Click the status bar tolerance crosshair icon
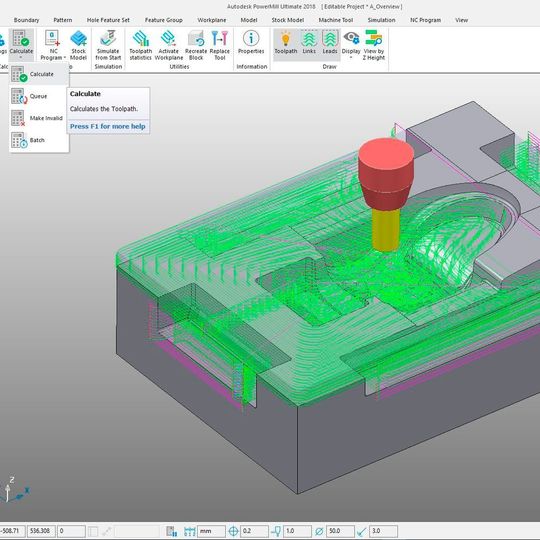Screen dimensions: 540x540 (x=233, y=531)
